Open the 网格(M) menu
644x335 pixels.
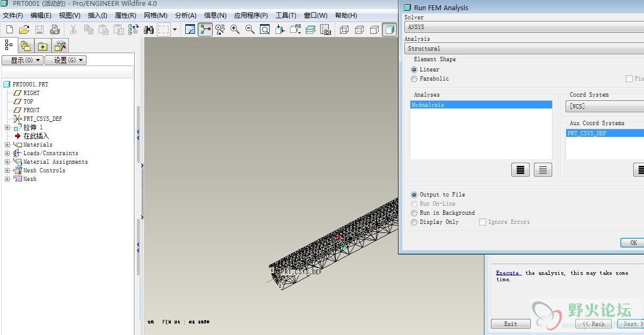point(156,16)
